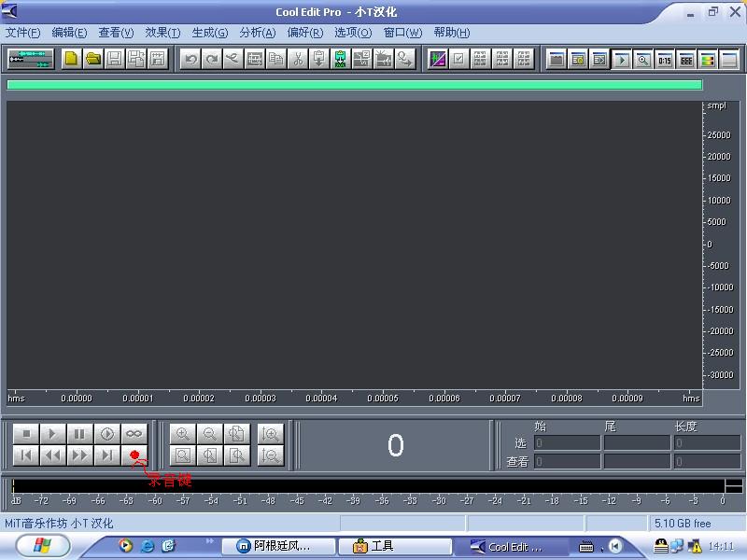Image resolution: width=747 pixels, height=560 pixels.
Task: Open the 生成(G) menu
Action: click(209, 33)
